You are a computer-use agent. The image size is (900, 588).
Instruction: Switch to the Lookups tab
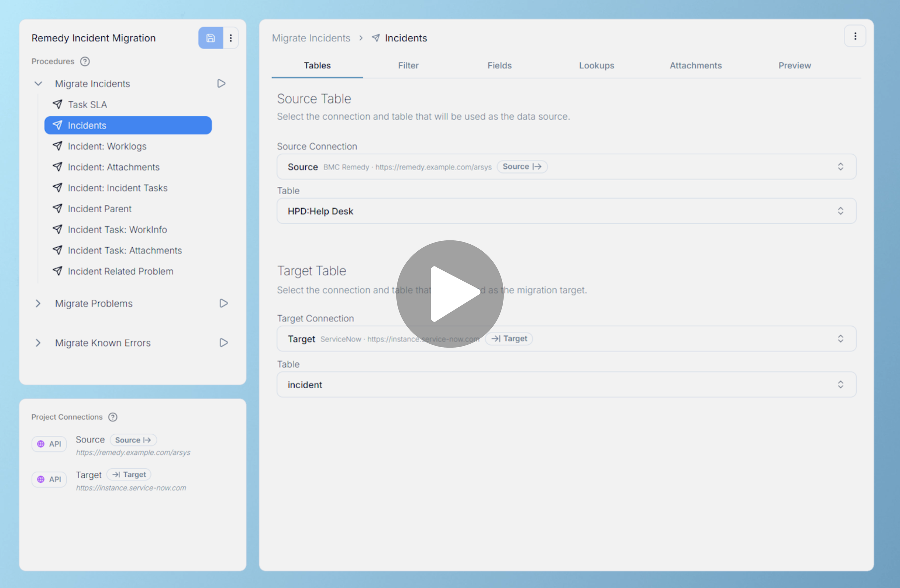click(597, 65)
